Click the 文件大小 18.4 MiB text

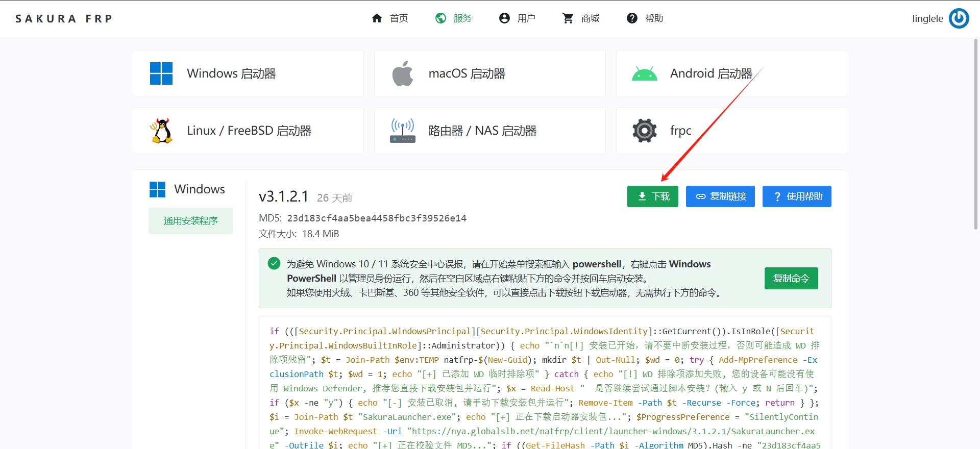click(x=299, y=234)
